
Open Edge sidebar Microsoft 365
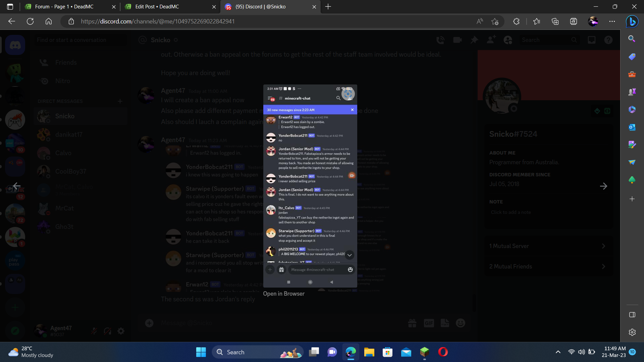(632, 110)
